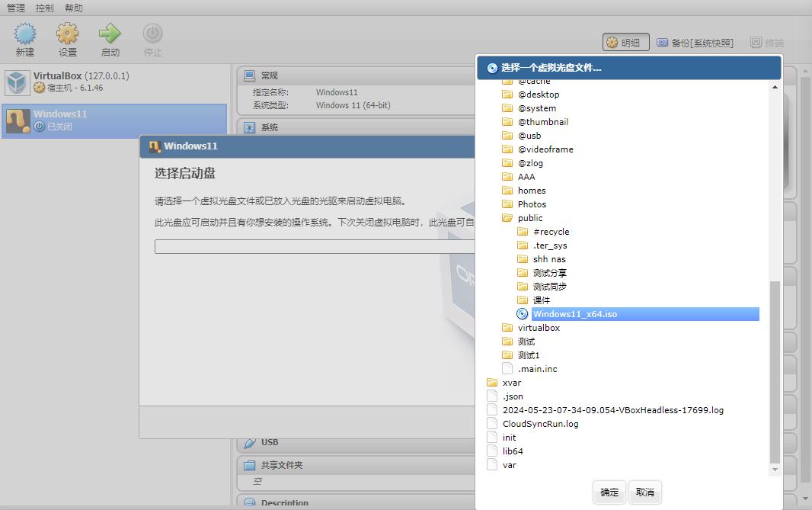The width and height of the screenshot is (812, 510).
Task: Open the 课件 folder
Action: [534, 300]
